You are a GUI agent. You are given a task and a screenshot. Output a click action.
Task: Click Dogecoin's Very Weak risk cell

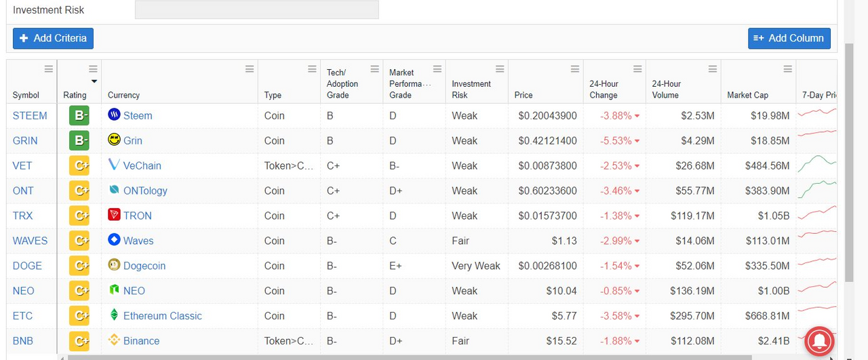476,266
